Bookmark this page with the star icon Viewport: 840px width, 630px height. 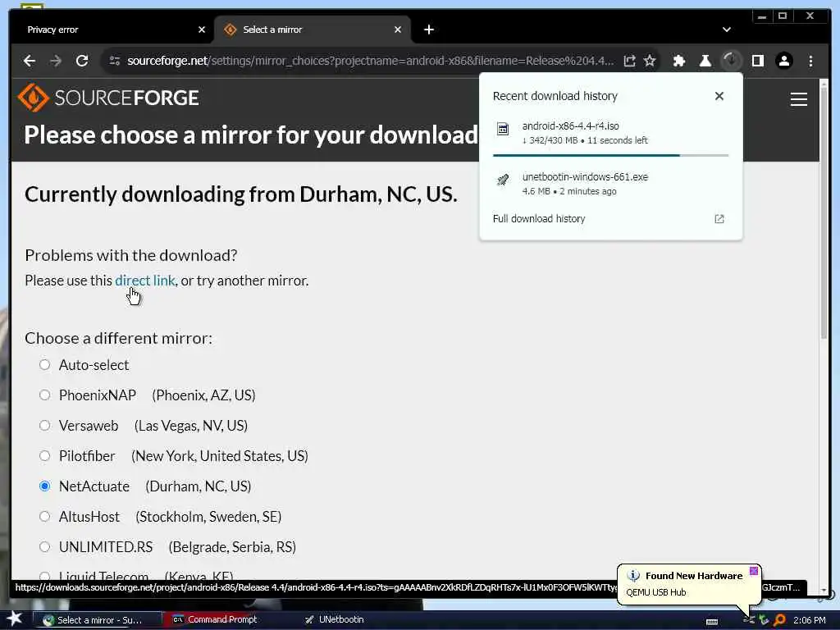point(650,61)
